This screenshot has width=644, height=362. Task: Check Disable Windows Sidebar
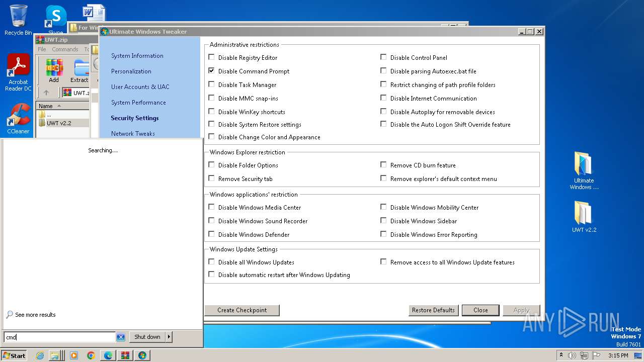(x=383, y=221)
